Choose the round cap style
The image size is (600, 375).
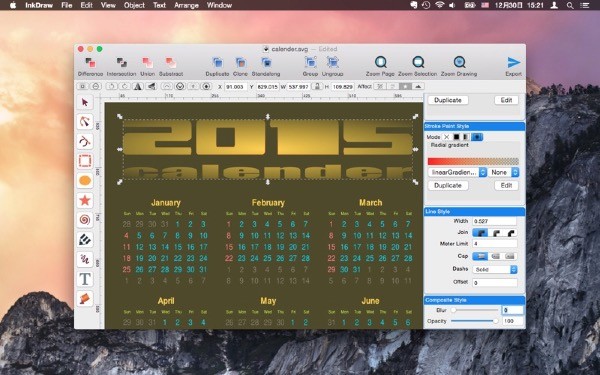(496, 256)
